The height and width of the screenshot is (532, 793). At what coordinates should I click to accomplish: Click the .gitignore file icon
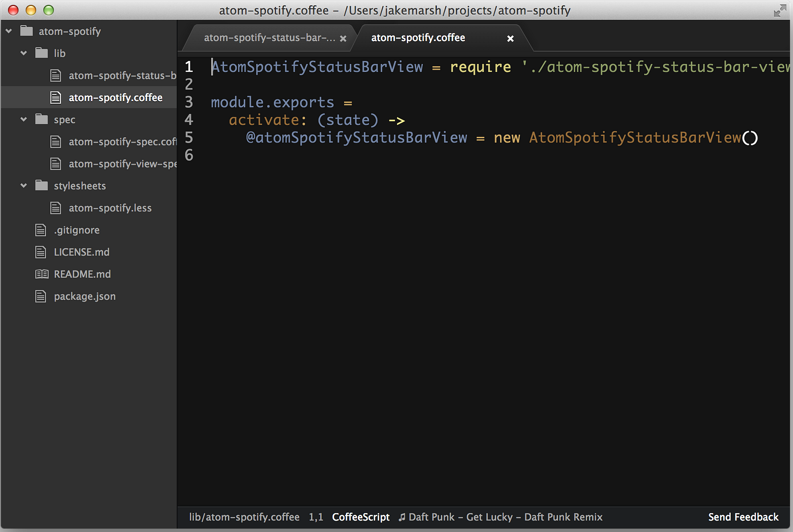click(x=41, y=230)
